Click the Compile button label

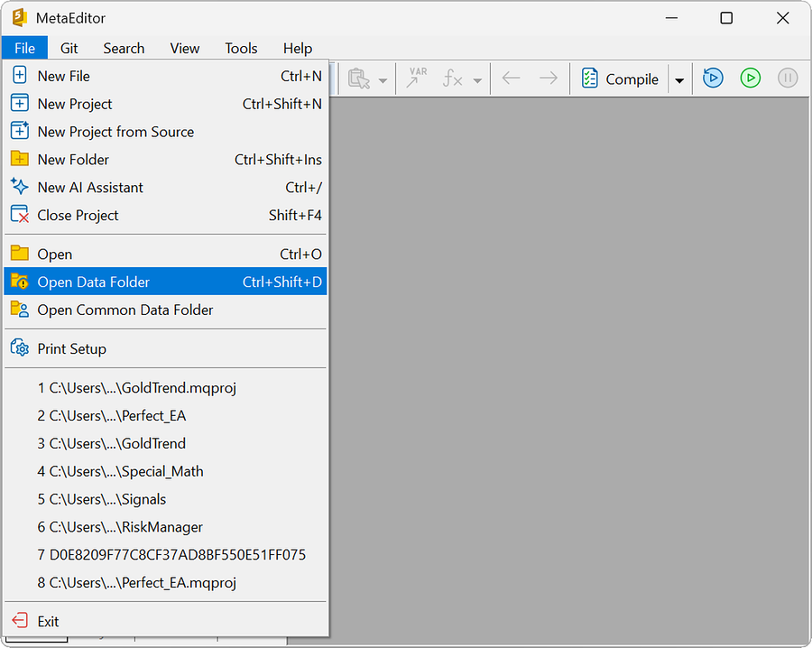(632, 79)
